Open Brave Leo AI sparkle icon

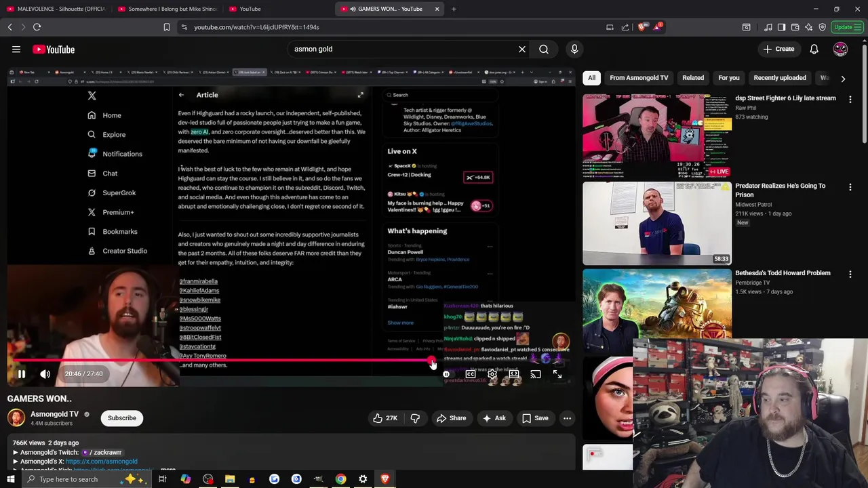pyautogui.click(x=808, y=27)
